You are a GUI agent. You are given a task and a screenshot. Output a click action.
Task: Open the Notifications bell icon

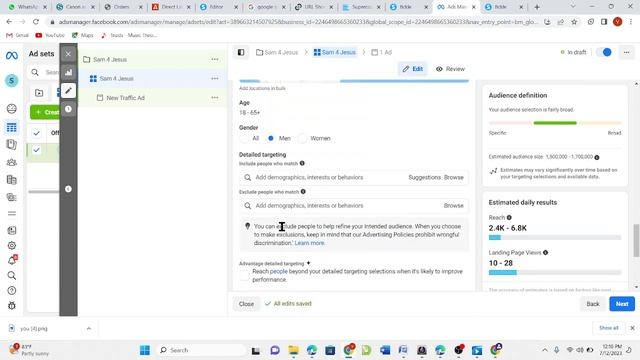[12, 260]
